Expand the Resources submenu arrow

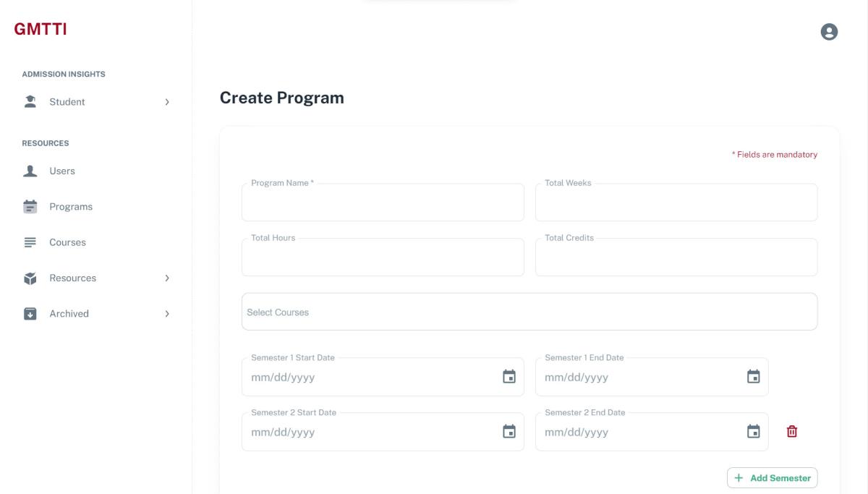click(167, 278)
